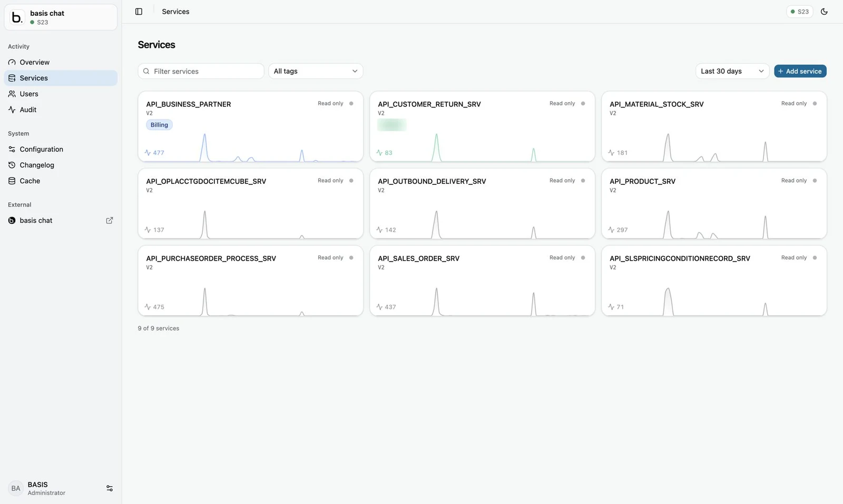Click the Services database icon in sidebar
The image size is (843, 504).
coord(12,78)
